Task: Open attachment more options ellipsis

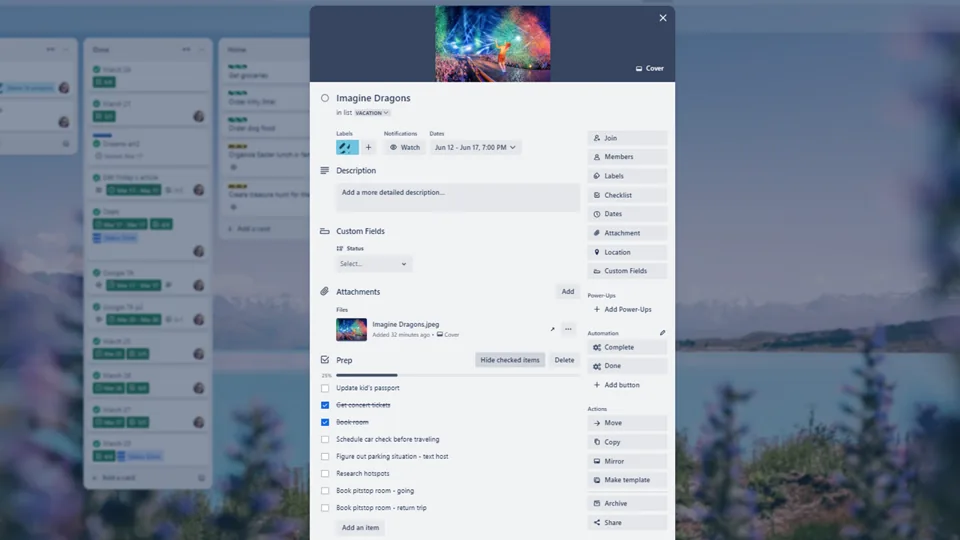Action: (x=568, y=329)
